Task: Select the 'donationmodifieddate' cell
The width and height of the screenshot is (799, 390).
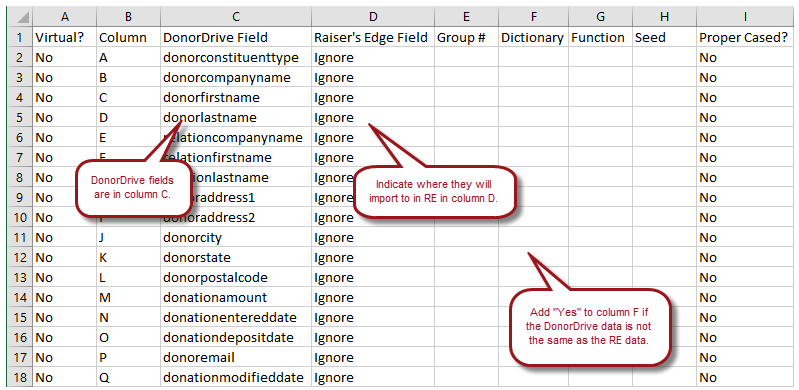Action: click(x=235, y=378)
